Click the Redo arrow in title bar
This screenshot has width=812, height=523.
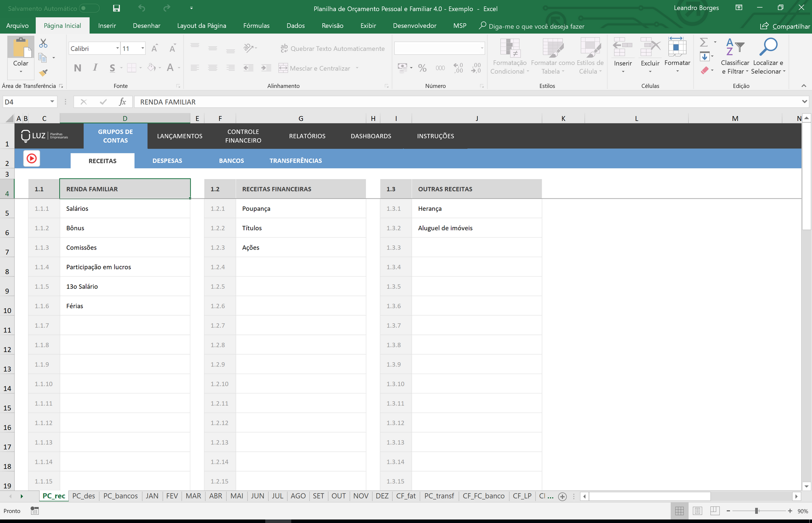pos(167,8)
